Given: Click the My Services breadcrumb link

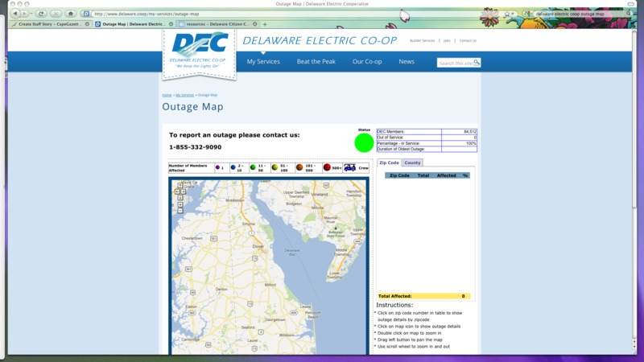Looking at the screenshot, I should 185,95.
